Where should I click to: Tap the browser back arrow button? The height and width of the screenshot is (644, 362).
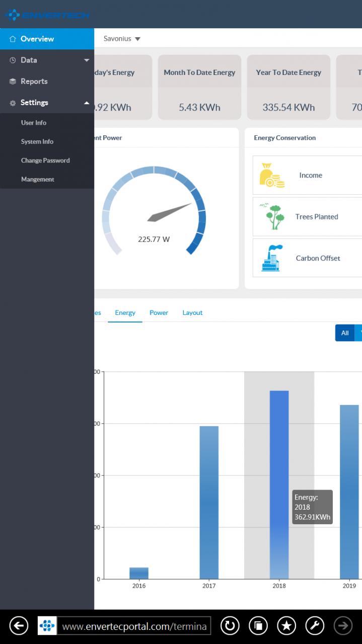[19, 626]
